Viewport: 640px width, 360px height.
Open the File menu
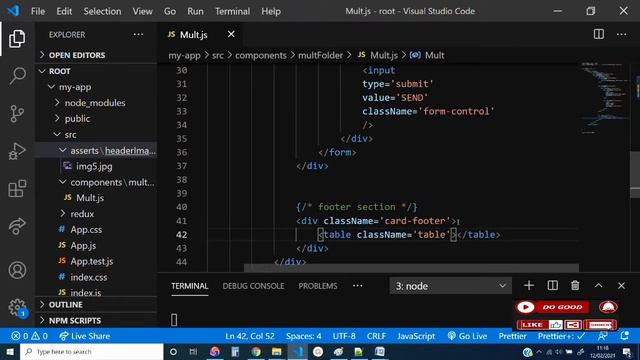38,11
